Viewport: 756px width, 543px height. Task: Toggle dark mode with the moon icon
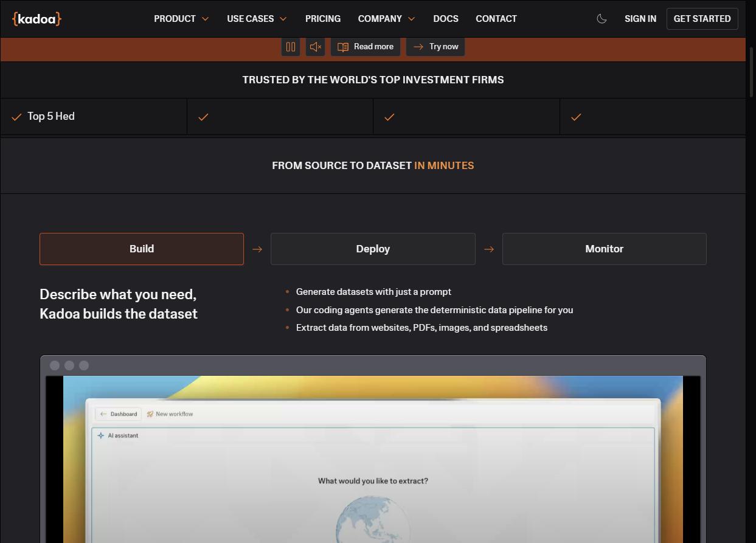(x=602, y=19)
